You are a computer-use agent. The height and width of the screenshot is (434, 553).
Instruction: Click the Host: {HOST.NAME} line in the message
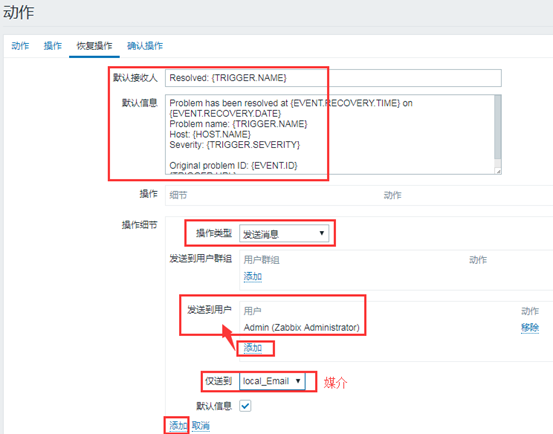pyautogui.click(x=210, y=134)
